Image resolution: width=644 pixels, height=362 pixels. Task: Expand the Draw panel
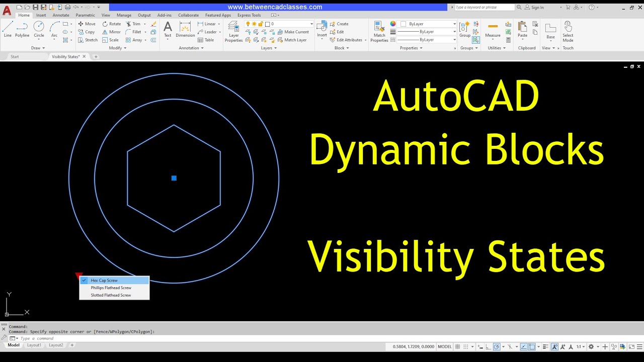[38, 48]
